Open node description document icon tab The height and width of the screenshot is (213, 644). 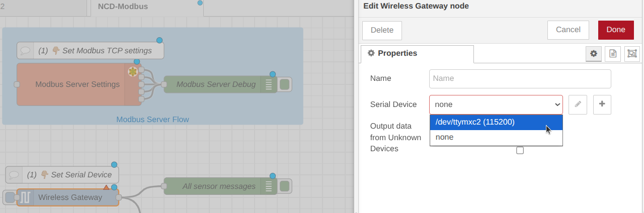(x=613, y=54)
